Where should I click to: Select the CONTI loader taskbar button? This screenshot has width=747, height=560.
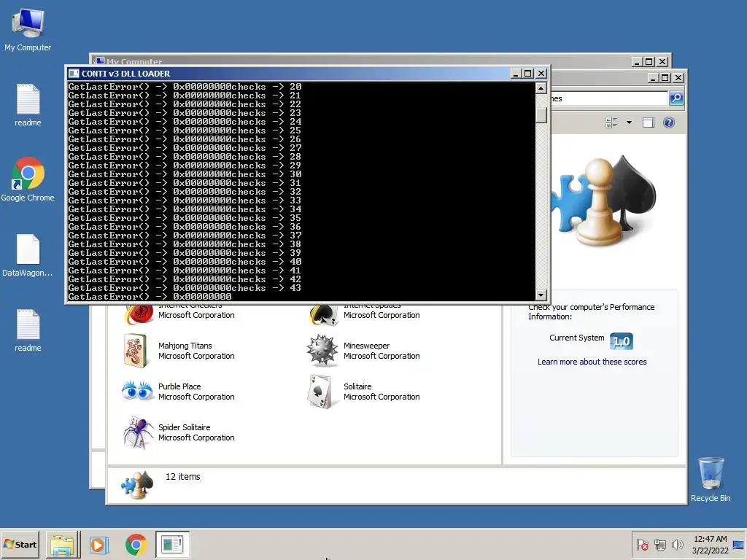[172, 544]
